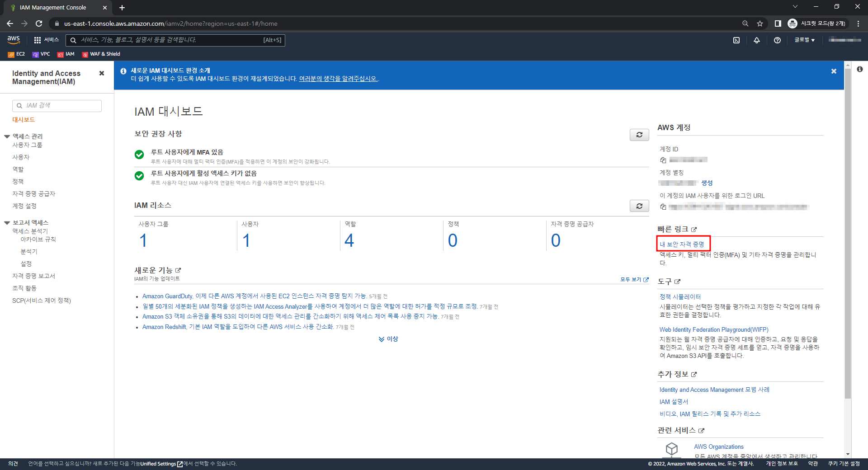868x470 pixels.
Task: Refresh the IAM resources section
Action: pos(639,206)
